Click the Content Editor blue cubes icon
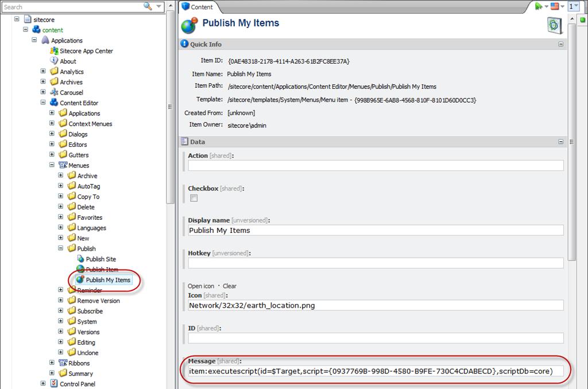This screenshot has height=389, width=588. click(x=54, y=103)
